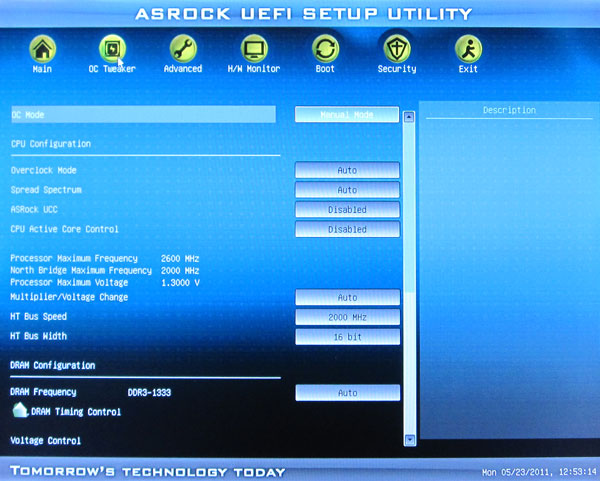Select the Overclock Mode label
This screenshot has height=481, width=600.
44,170
